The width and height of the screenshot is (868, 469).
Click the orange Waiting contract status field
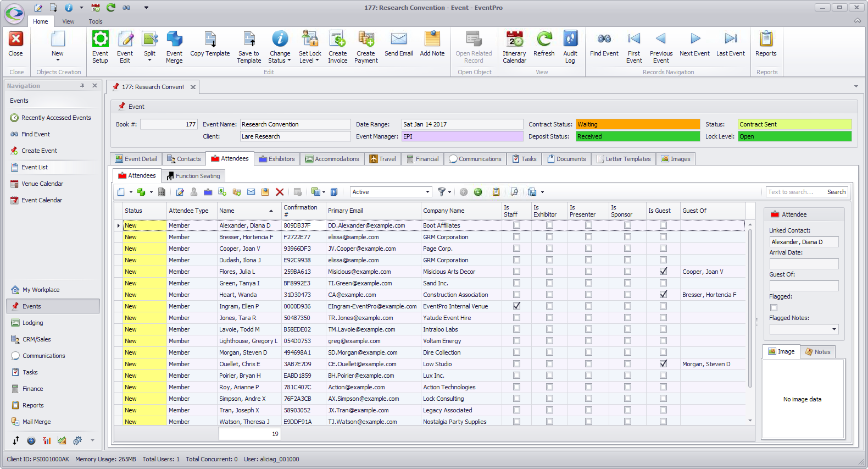click(x=638, y=124)
